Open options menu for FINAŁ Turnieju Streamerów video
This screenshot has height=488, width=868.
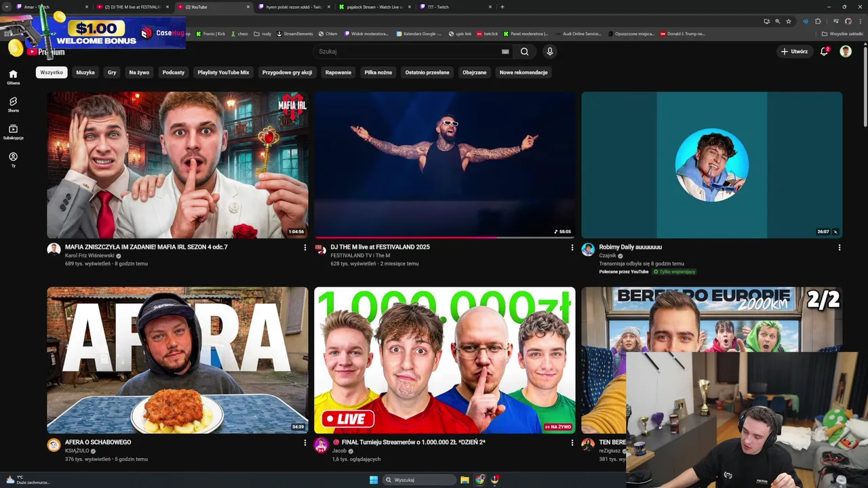click(572, 443)
